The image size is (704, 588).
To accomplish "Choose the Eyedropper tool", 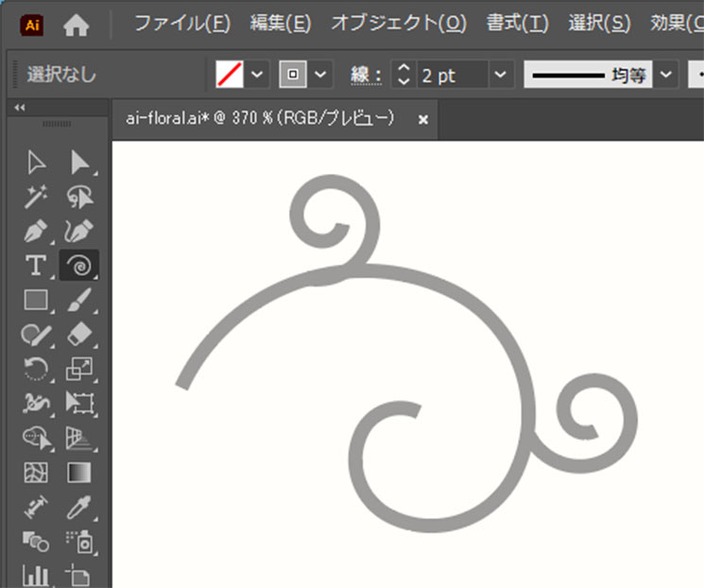I will pyautogui.click(x=79, y=507).
